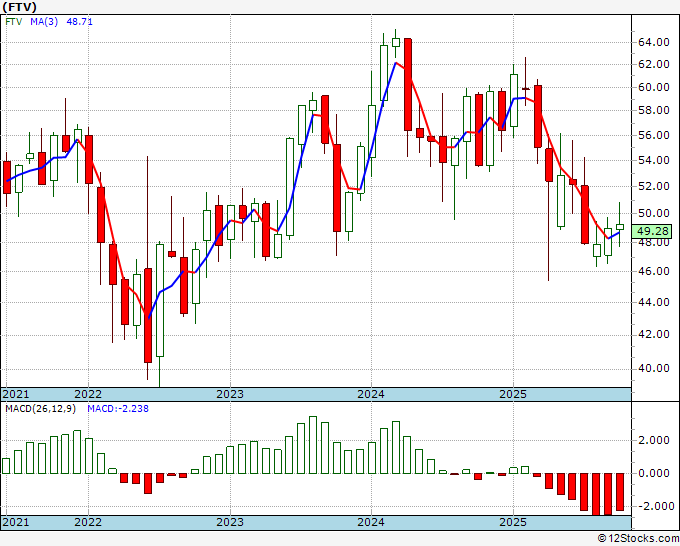Click 2024 on the MACD time axis
The height and width of the screenshot is (546, 680).
(371, 522)
